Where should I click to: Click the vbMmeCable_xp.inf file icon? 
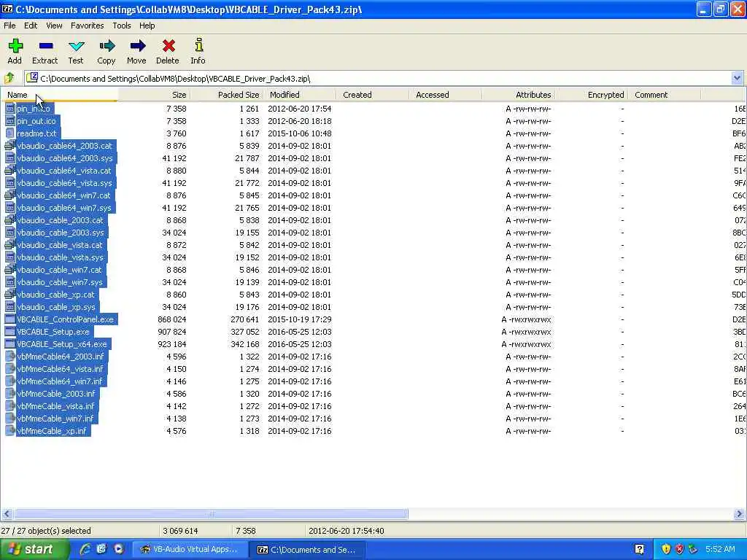(x=10, y=430)
